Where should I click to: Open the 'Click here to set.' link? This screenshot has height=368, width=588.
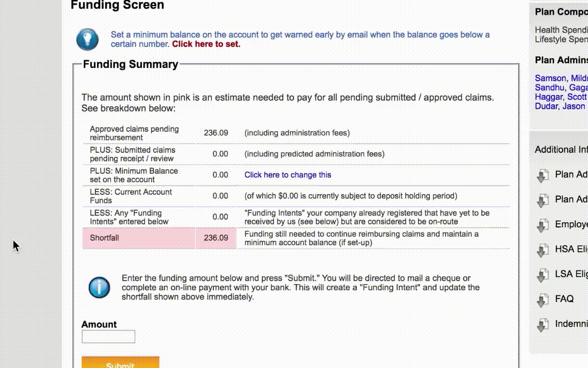pyautogui.click(x=206, y=44)
